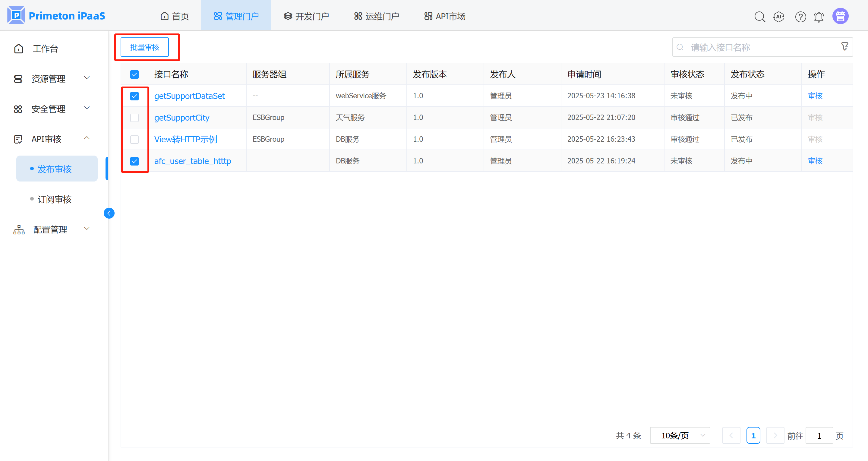
Task: Switch to the 开发门户 tab
Action: tap(306, 16)
